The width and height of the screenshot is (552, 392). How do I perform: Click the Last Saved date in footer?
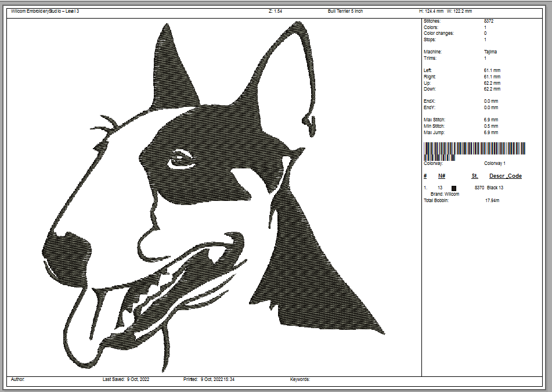126,379
